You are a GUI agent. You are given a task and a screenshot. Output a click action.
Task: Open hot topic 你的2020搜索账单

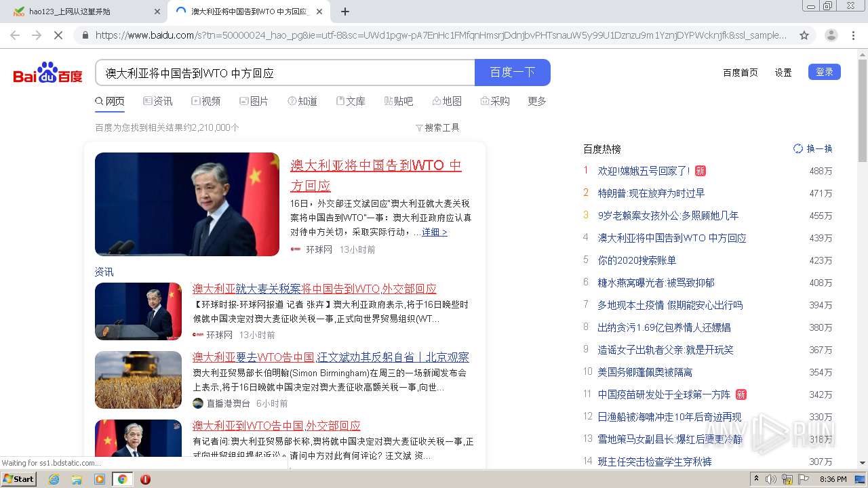(x=637, y=260)
